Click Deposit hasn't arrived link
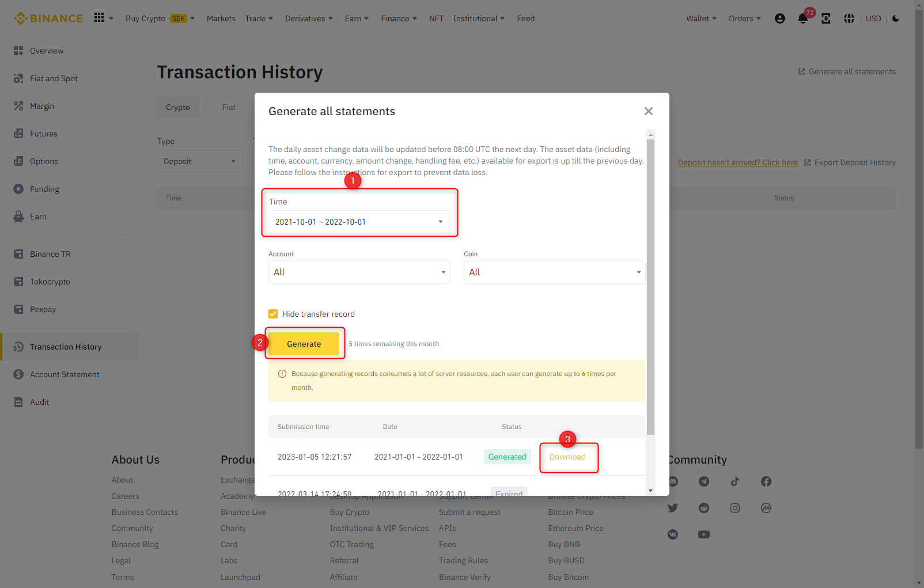 tap(738, 162)
